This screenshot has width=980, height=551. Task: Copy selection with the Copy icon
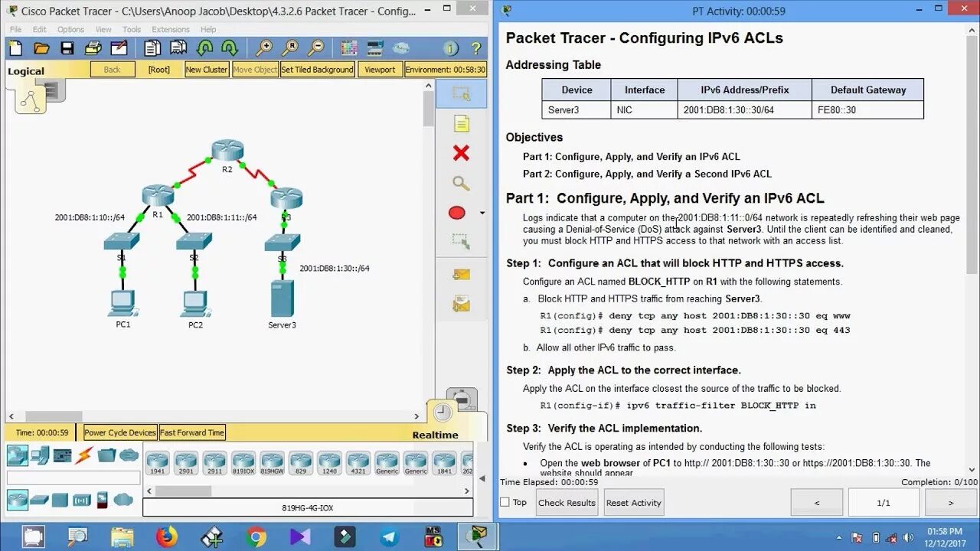152,48
